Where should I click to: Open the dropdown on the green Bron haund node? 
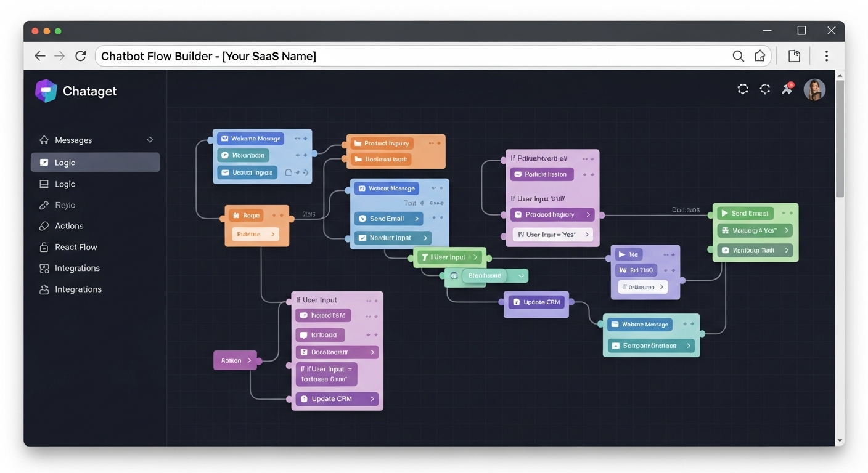tap(522, 275)
